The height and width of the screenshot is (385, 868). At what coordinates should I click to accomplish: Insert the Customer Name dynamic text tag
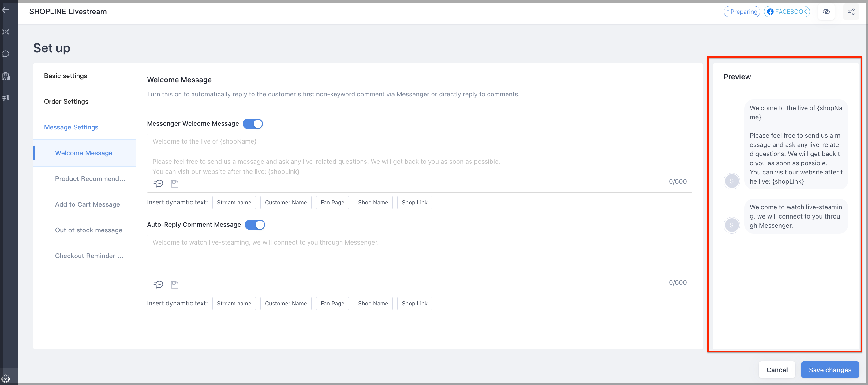(286, 202)
